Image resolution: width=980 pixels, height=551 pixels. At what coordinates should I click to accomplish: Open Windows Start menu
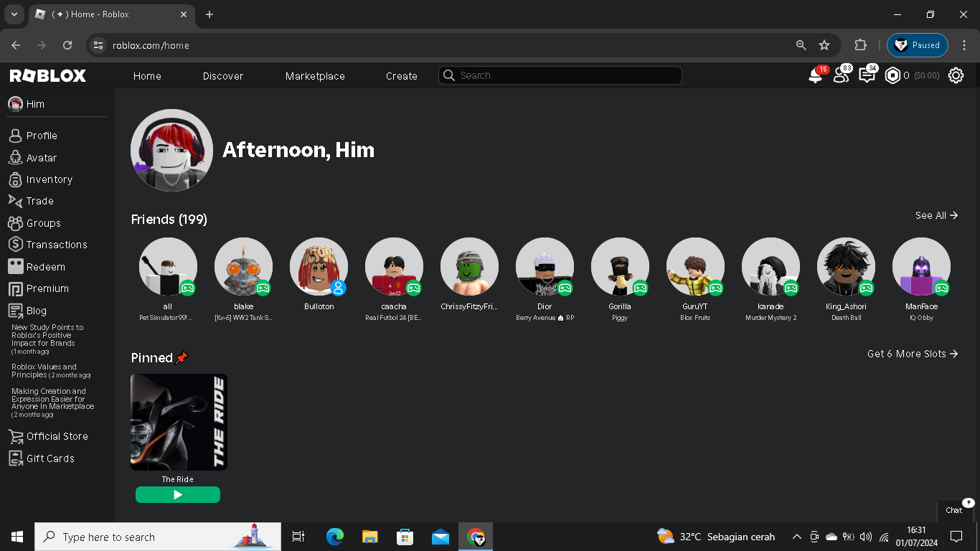click(x=17, y=537)
